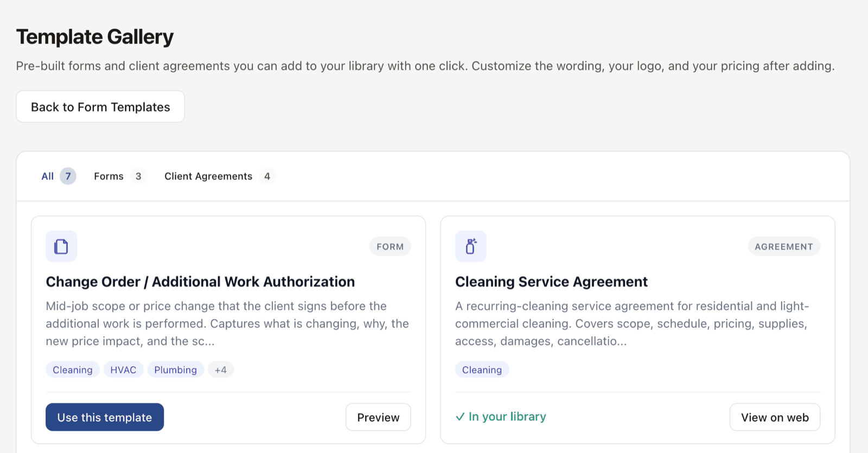Click the count badge 7 on All tab
Image resolution: width=868 pixels, height=453 pixels.
(x=68, y=176)
